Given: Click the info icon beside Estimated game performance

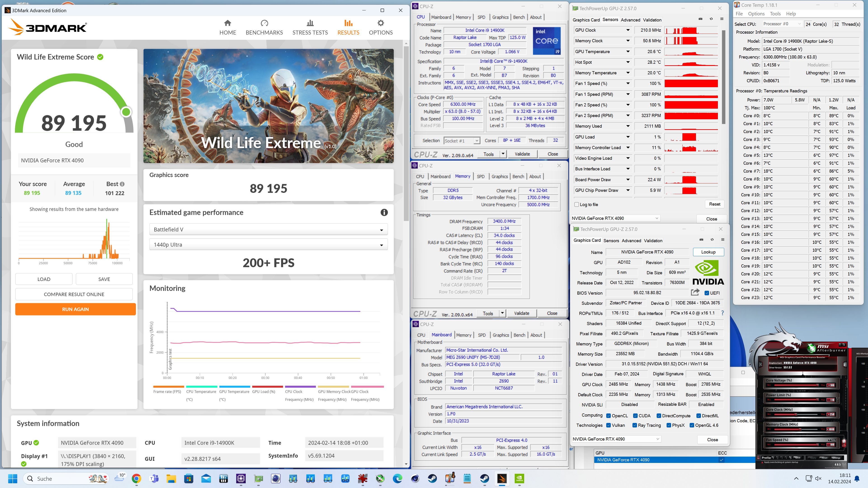Looking at the screenshot, I should click(x=384, y=213).
